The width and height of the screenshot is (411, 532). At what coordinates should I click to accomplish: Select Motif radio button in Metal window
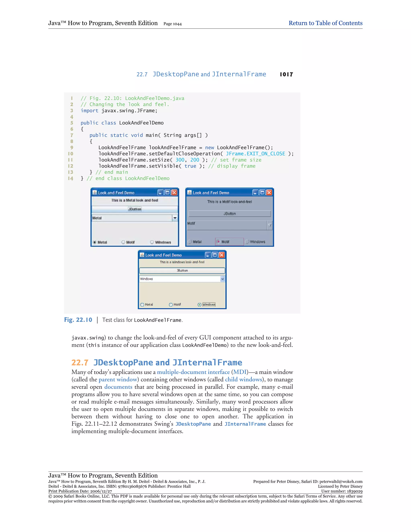pos(123,242)
